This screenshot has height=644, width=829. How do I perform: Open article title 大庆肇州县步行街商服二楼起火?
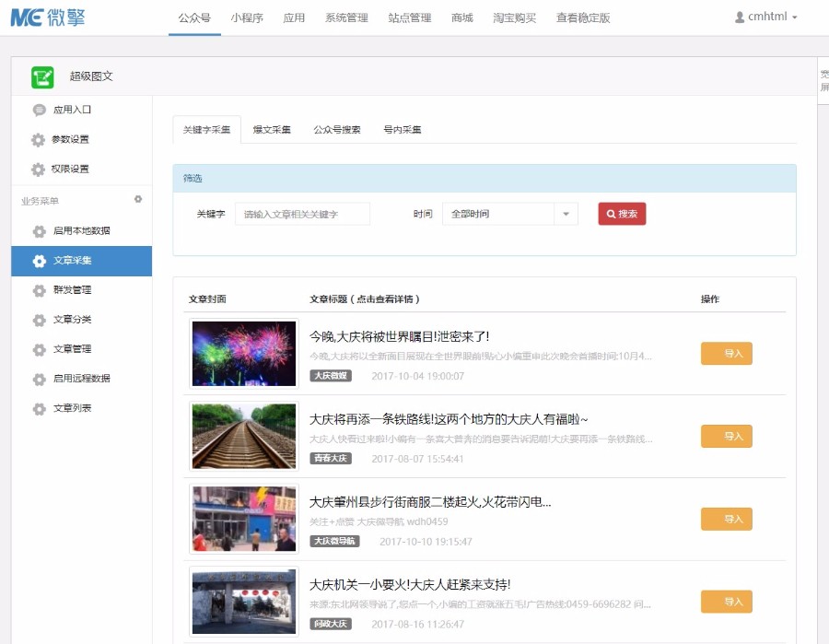point(430,502)
